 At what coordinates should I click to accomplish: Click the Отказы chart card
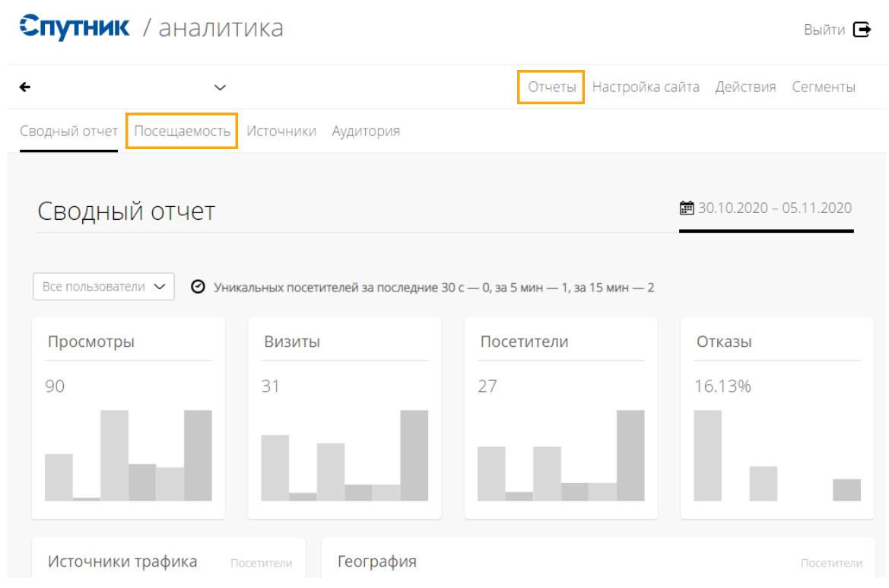pyautogui.click(x=776, y=418)
